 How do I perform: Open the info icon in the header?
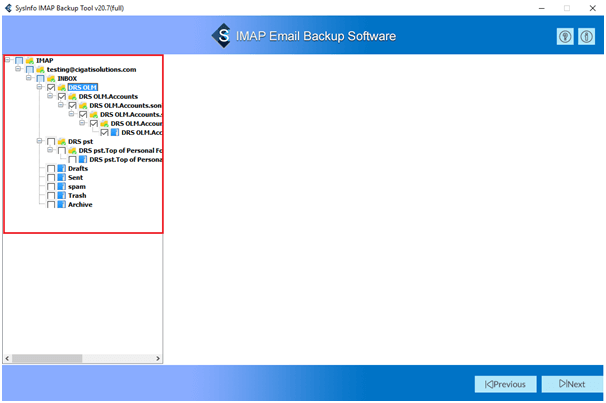[586, 37]
